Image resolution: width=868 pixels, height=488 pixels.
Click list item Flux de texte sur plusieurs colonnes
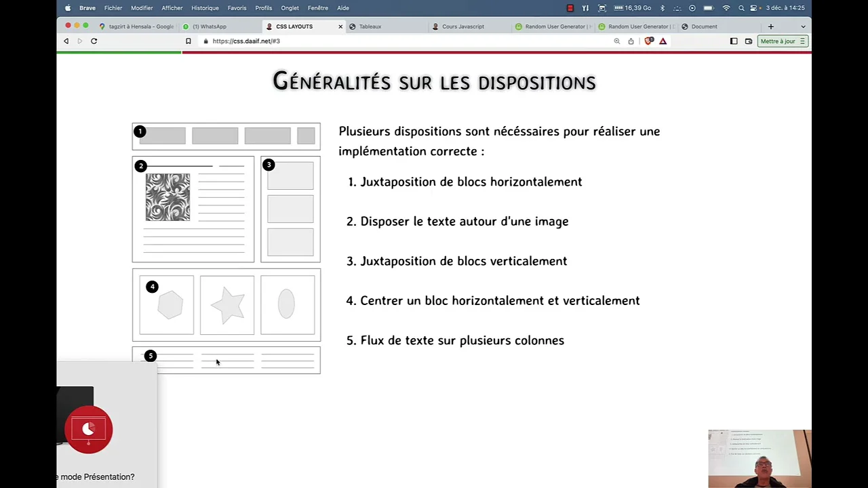462,340
